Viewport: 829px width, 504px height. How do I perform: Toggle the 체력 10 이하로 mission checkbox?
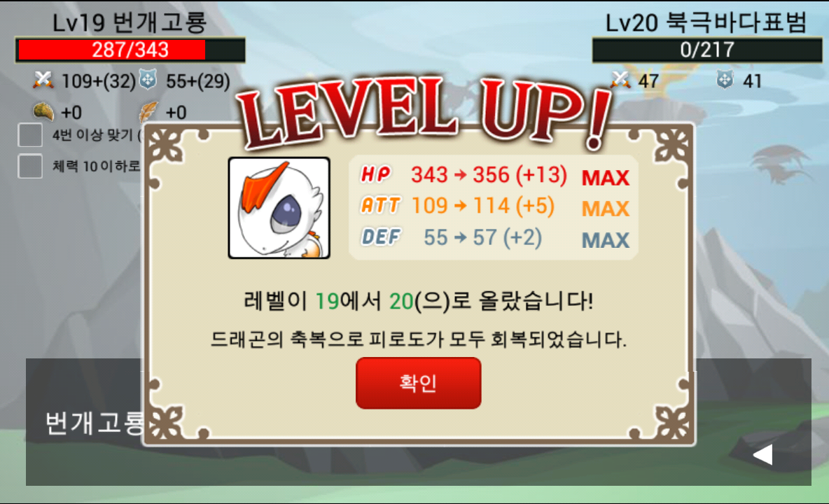30,166
